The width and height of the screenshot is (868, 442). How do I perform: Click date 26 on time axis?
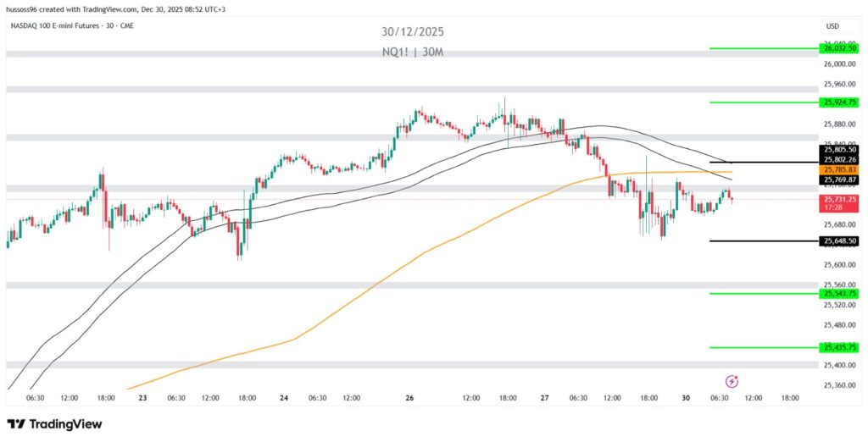pyautogui.click(x=409, y=397)
